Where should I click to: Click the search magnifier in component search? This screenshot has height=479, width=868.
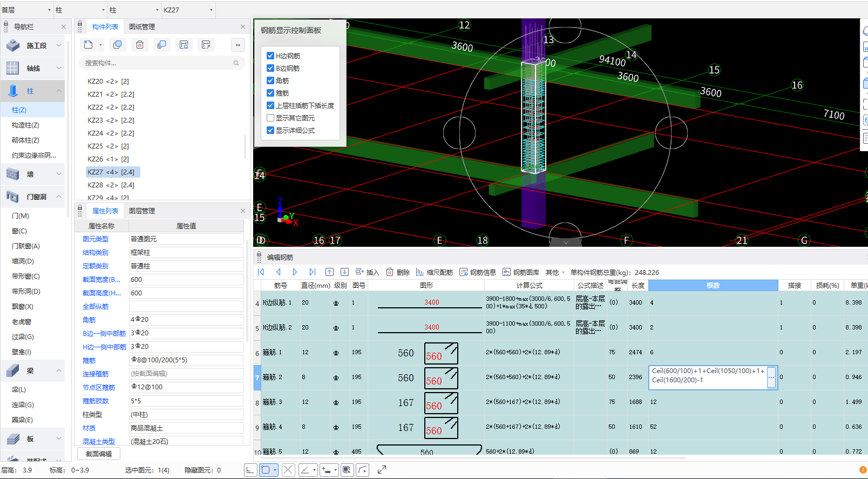pos(236,63)
